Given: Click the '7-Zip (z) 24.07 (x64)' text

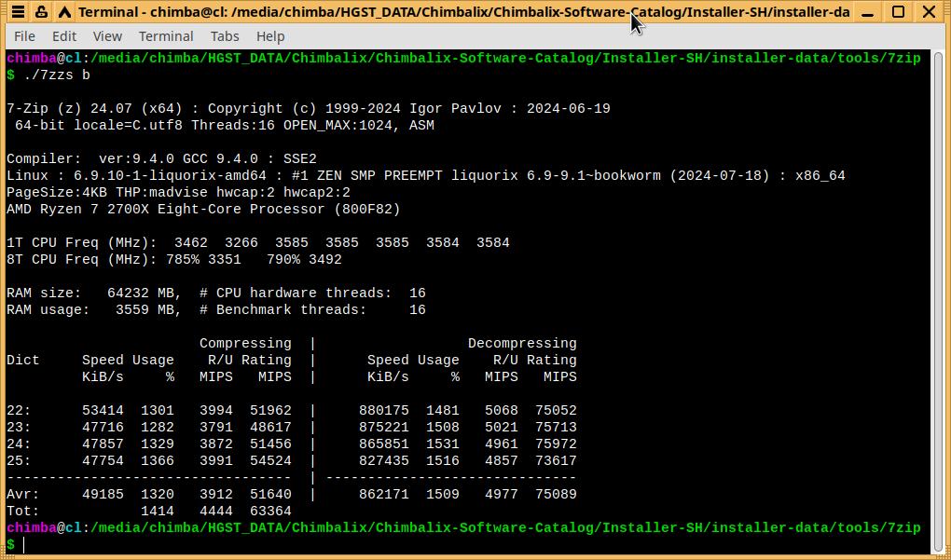Looking at the screenshot, I should pyautogui.click(x=94, y=108).
